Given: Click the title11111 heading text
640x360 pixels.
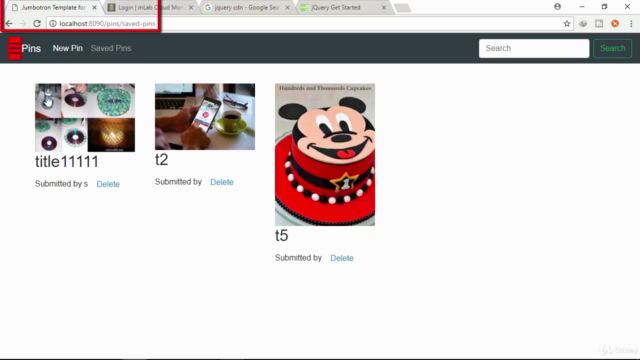Looking at the screenshot, I should (x=67, y=162).
